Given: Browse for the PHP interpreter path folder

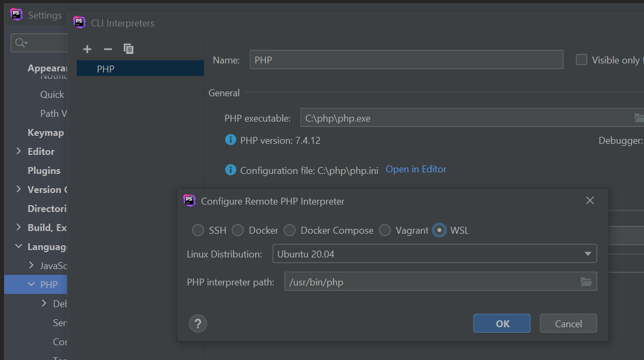Looking at the screenshot, I should click(586, 282).
